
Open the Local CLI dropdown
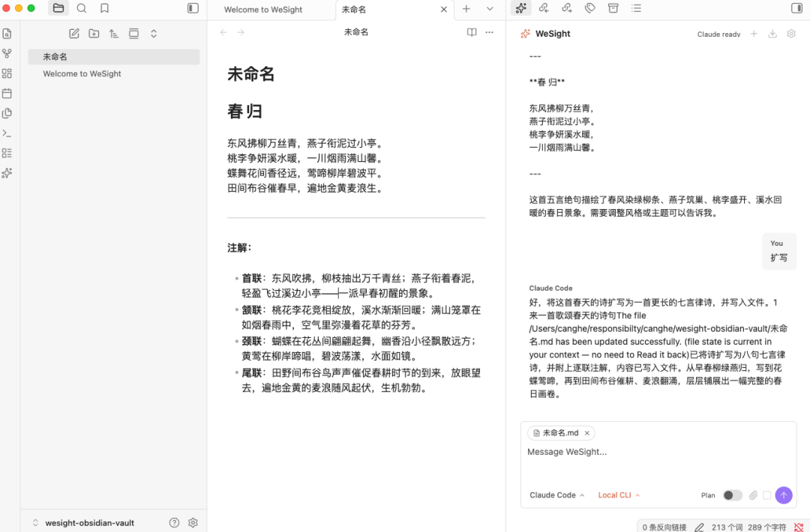619,495
